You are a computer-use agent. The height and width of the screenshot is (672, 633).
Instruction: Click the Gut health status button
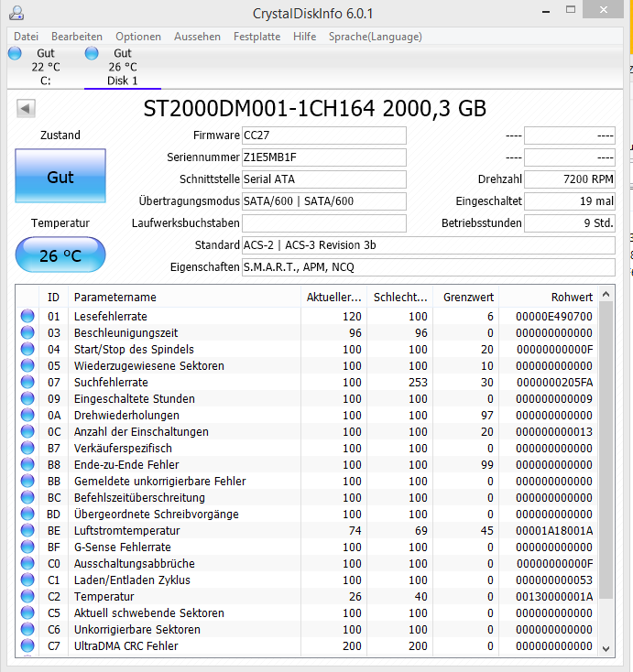[60, 176]
